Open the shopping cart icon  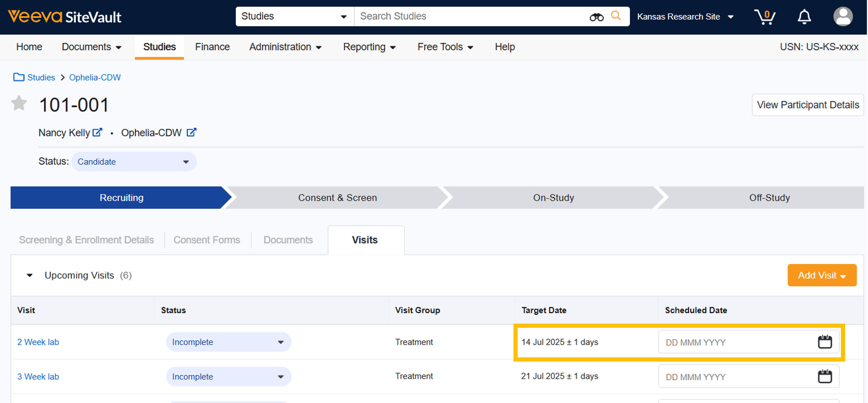pos(765,17)
